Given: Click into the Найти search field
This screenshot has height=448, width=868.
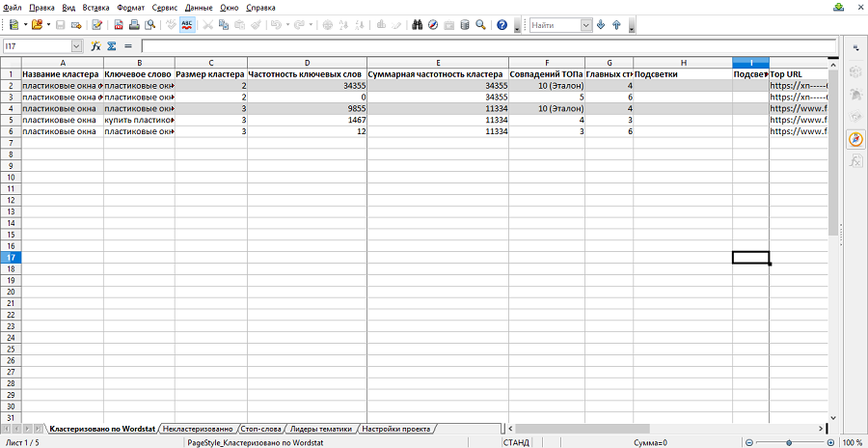Looking at the screenshot, I should click(x=556, y=25).
